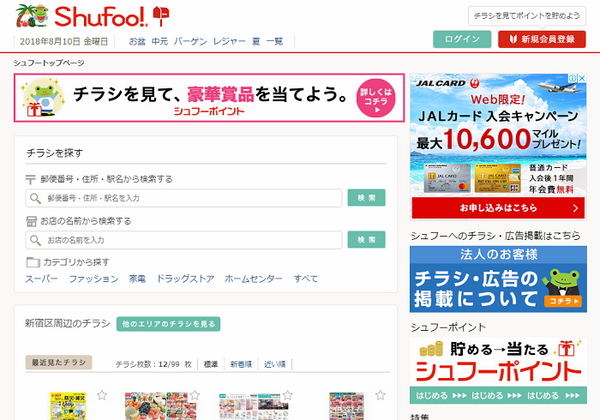Click the 法人のお客様 チラシ・広告の掲載 banner
The height and width of the screenshot is (420, 600).
[498, 279]
